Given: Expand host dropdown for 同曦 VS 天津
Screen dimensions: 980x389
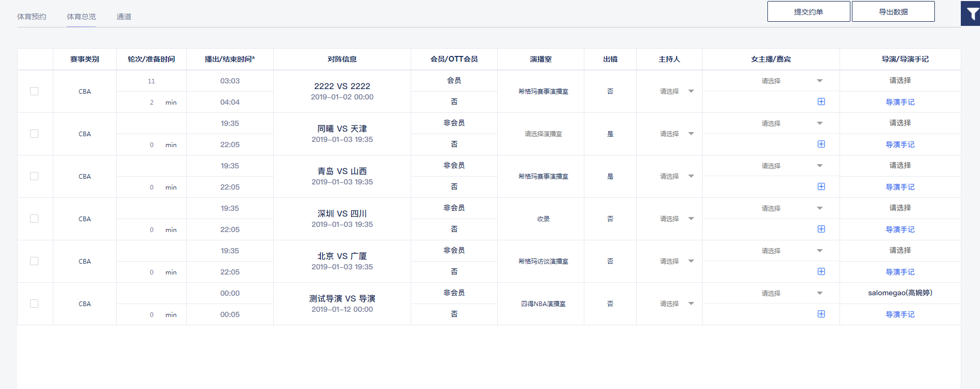Looking at the screenshot, I should [x=676, y=134].
